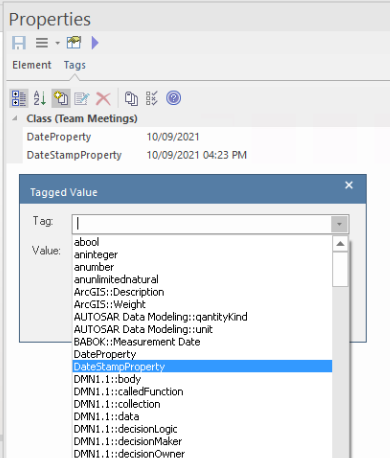Click the Save icon in Properties toolbar
390x458 pixels.
(19, 43)
